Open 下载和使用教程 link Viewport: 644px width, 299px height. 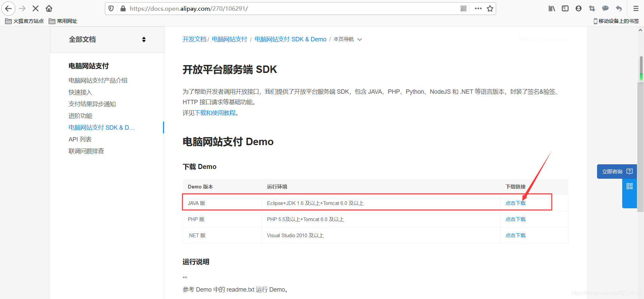(215, 113)
